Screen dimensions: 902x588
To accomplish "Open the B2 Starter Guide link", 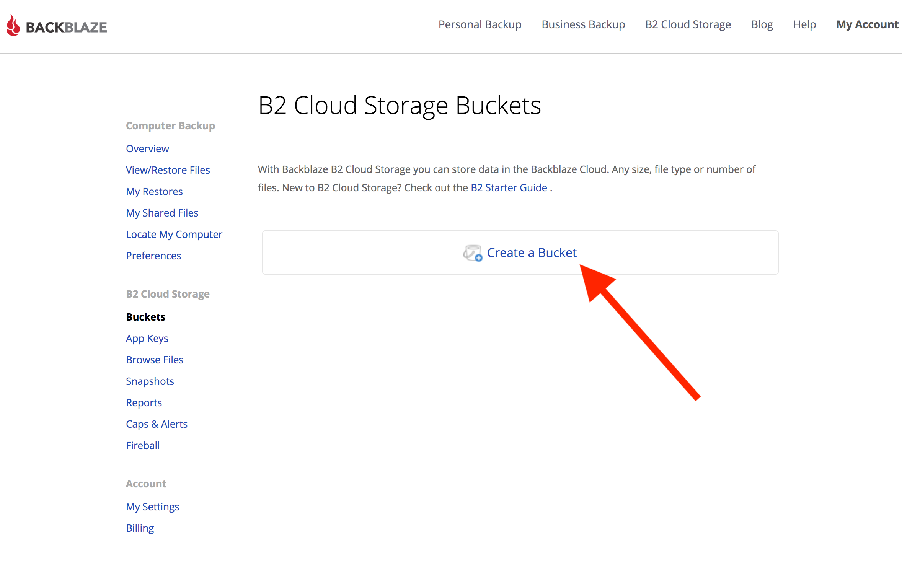I will pos(509,187).
